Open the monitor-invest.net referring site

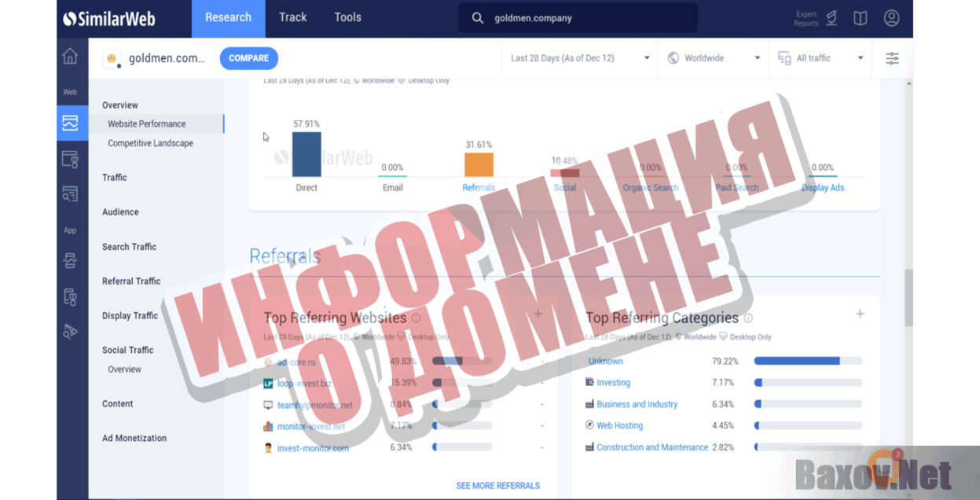[x=311, y=427]
